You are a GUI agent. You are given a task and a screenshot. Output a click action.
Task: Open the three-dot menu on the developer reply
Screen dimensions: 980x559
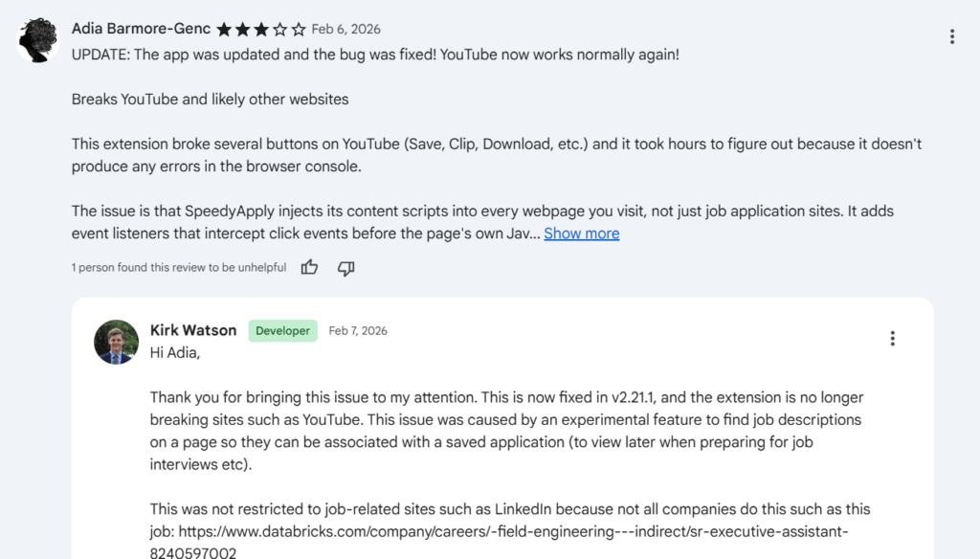(x=892, y=338)
